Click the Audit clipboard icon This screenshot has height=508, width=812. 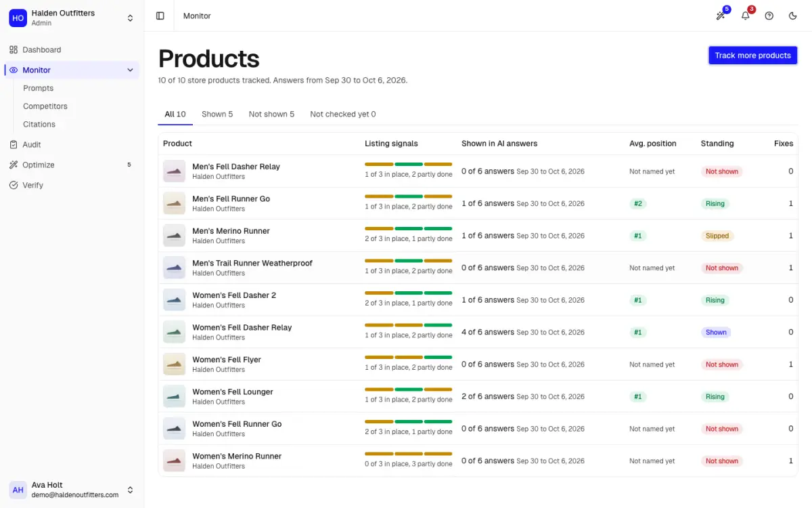[14, 144]
